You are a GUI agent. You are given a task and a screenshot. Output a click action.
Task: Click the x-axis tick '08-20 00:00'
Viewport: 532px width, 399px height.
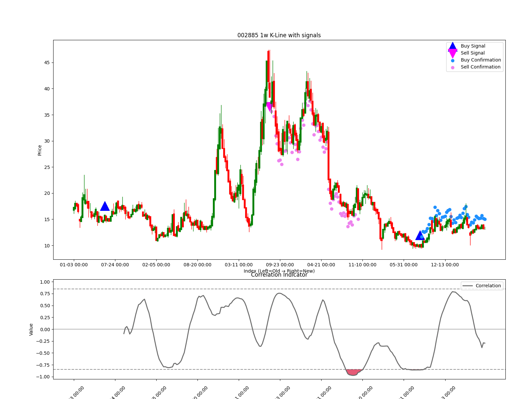coord(198,265)
